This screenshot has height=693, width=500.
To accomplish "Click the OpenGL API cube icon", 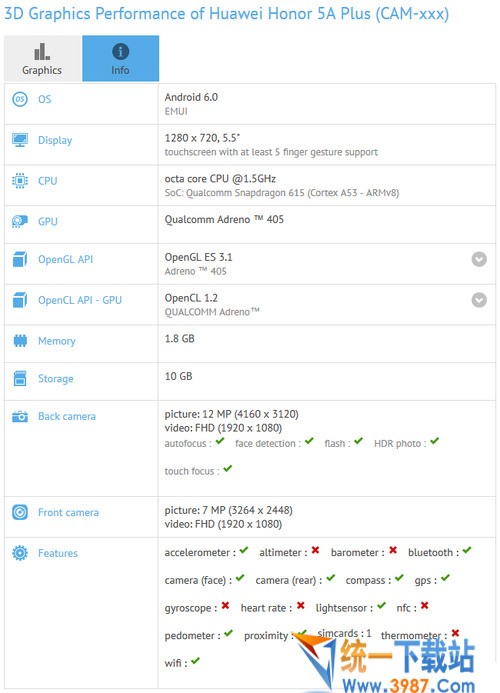I will (x=20, y=259).
